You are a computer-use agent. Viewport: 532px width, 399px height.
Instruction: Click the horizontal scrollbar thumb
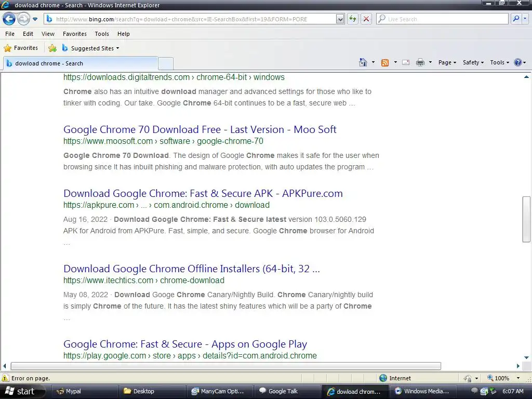point(226,366)
